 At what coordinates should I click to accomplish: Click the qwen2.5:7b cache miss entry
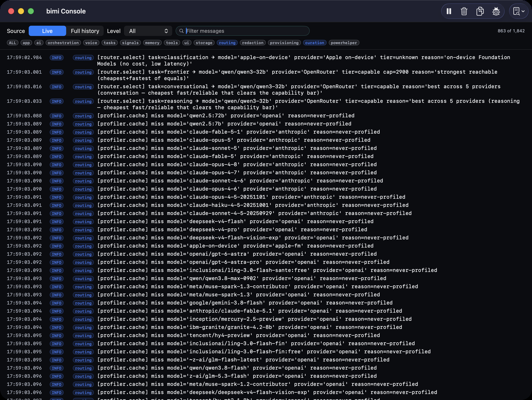tap(266, 124)
